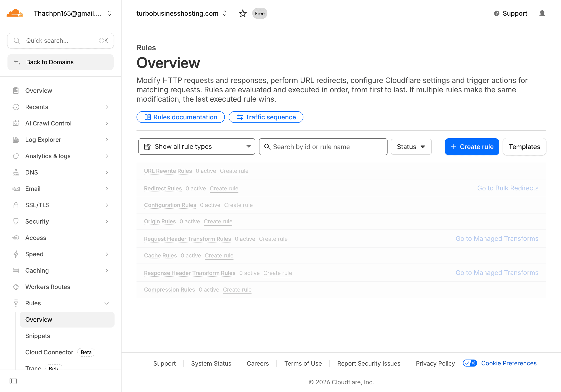Click the Rules funnel icon
This screenshot has width=561, height=392.
[16, 303]
